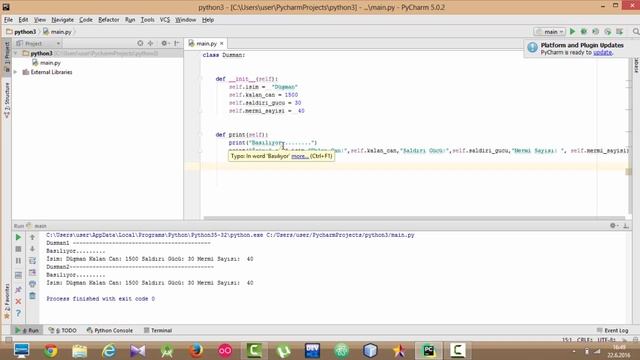The width and height of the screenshot is (640, 360).
Task: Close the main.py editor tab
Action: pos(222,43)
